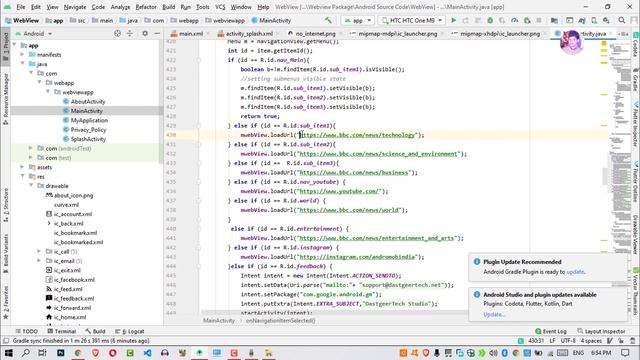Open Windows taskbar search
This screenshot has height=360, width=640.
click(x=25, y=353)
